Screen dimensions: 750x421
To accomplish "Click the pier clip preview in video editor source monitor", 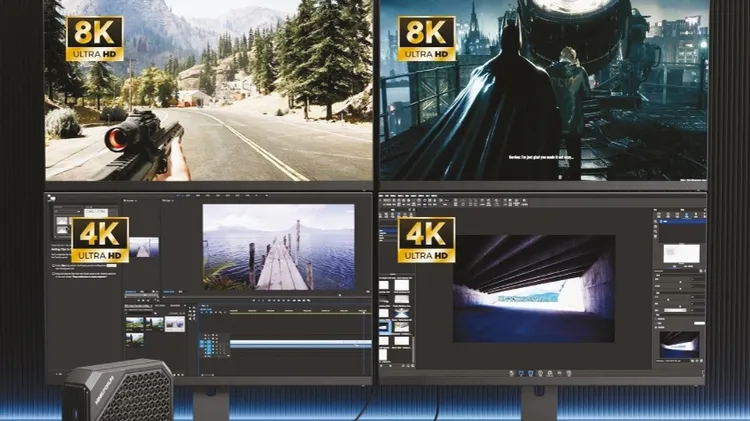I will coord(143,247).
